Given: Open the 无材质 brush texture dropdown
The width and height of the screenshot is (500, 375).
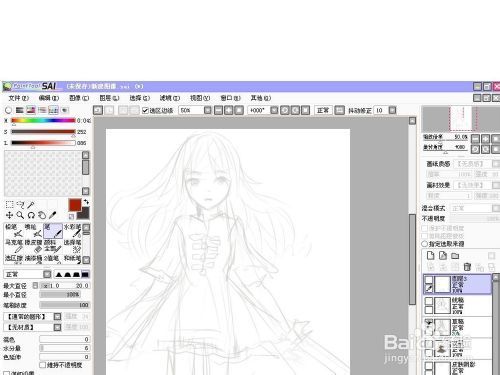Looking at the screenshot, I should click(x=57, y=327).
